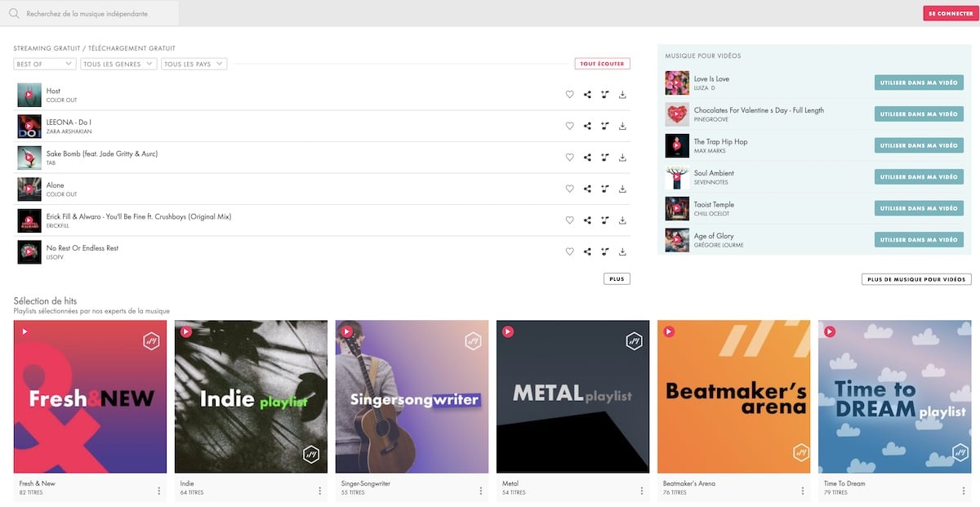The image size is (980, 507).
Task: Play No Rest Or Endless Rest
Action: [x=29, y=251]
